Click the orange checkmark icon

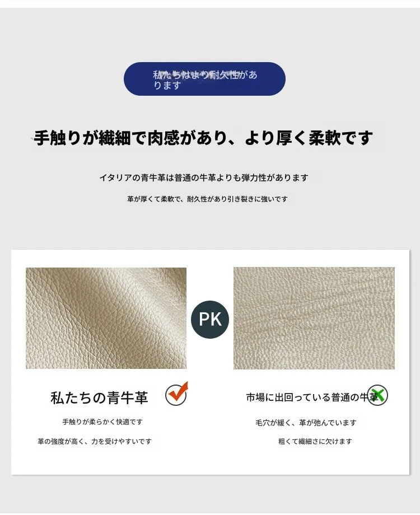[x=176, y=394]
